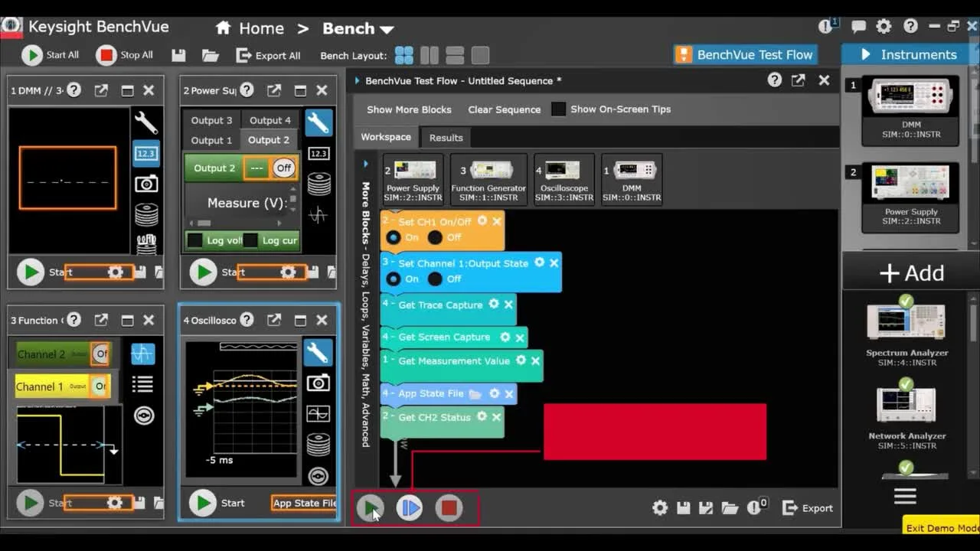The width and height of the screenshot is (980, 551).
Task: Open Output 1 tab in Power Supply panel
Action: 211,140
